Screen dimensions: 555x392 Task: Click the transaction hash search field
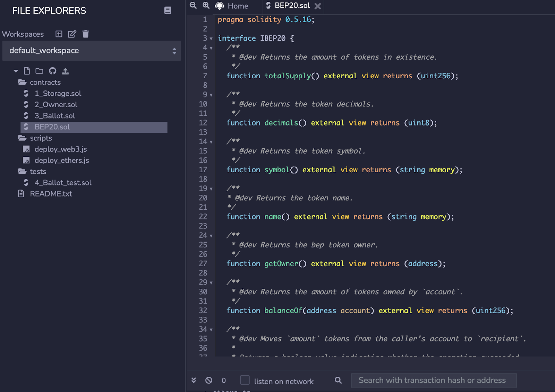pos(434,381)
